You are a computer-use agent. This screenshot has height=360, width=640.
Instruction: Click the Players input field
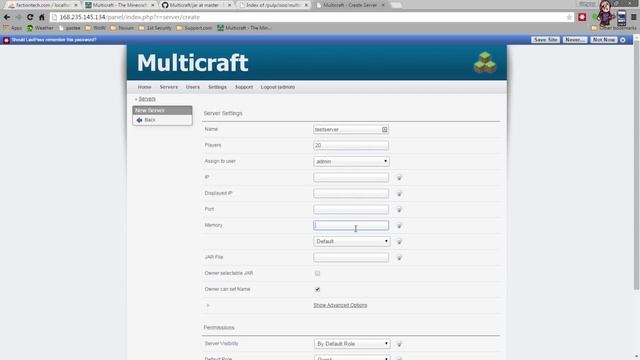(351, 145)
